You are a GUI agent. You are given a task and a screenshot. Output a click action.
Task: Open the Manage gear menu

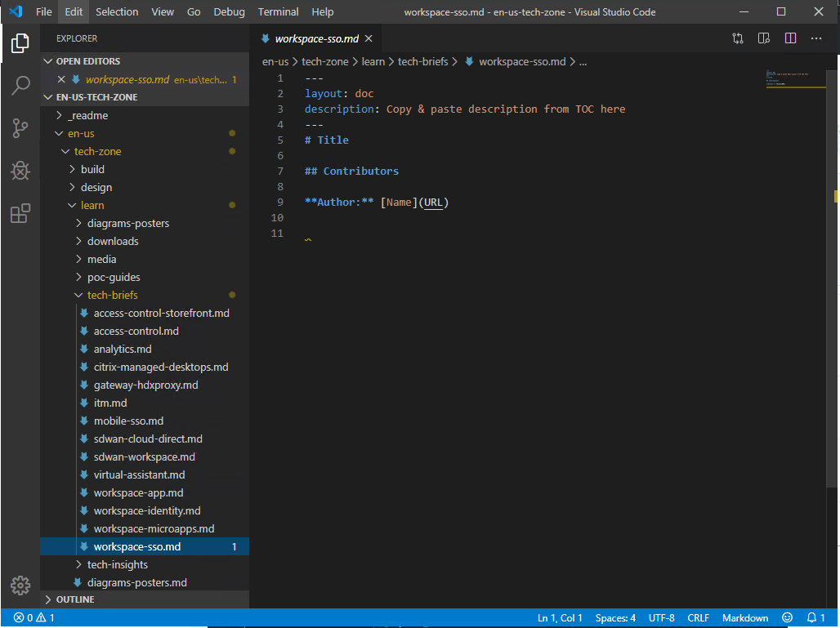(x=20, y=586)
